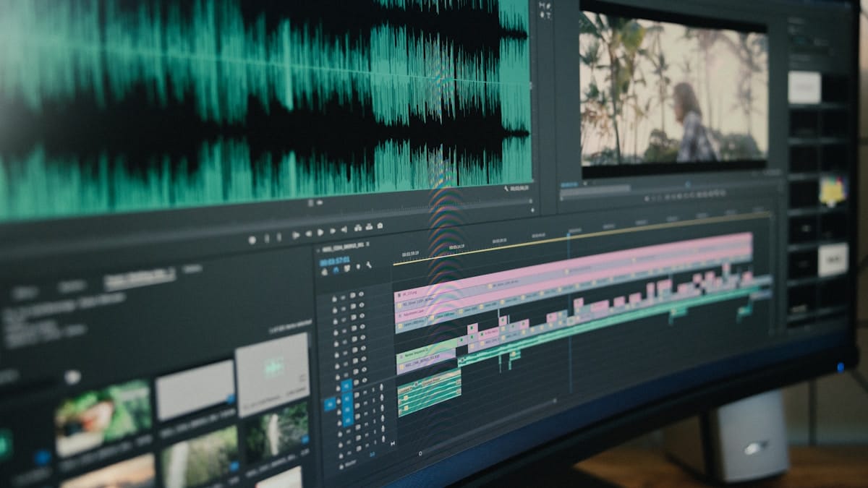The image size is (868, 488).
Task: Click the Overwrite edit icon
Action: (x=369, y=226)
